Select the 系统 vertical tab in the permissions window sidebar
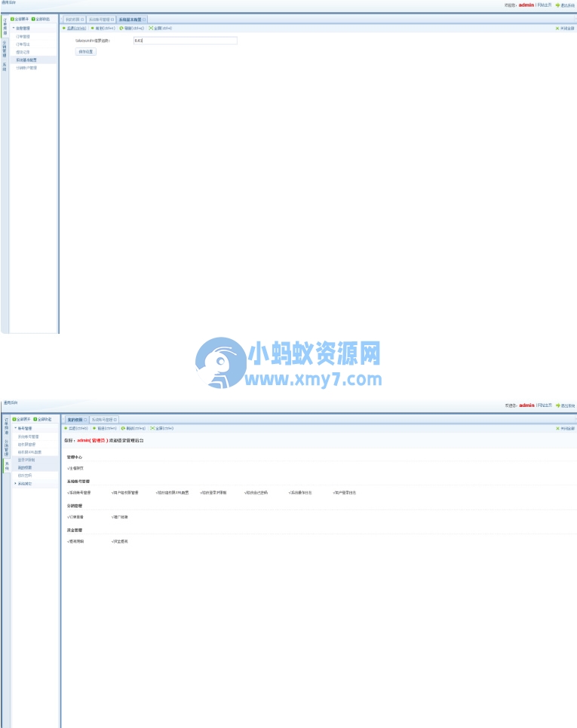The width and height of the screenshot is (577, 728). pyautogui.click(x=7, y=466)
